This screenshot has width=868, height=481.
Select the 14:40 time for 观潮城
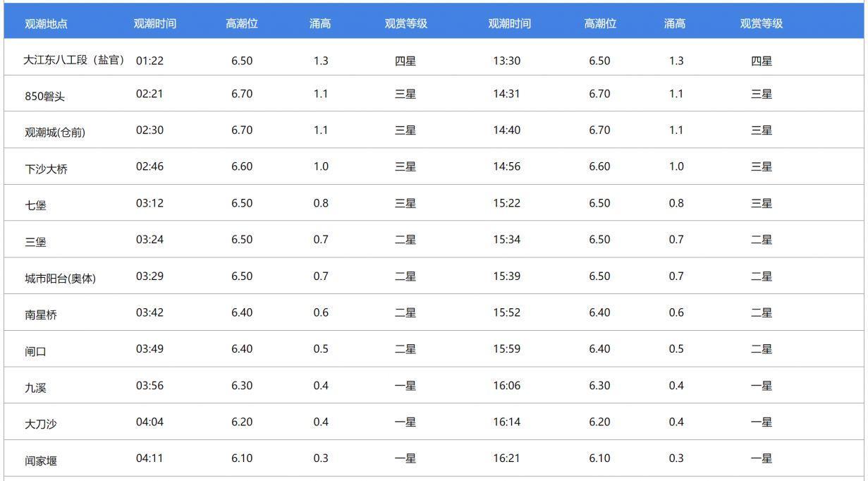point(506,130)
